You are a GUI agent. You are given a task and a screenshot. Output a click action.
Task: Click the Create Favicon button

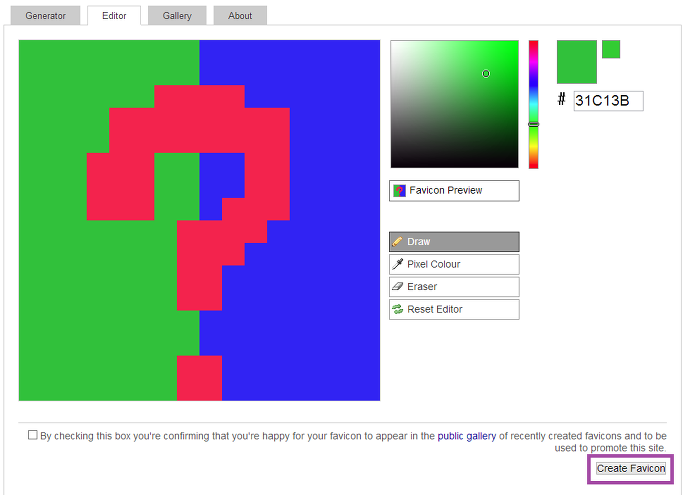[x=631, y=468]
